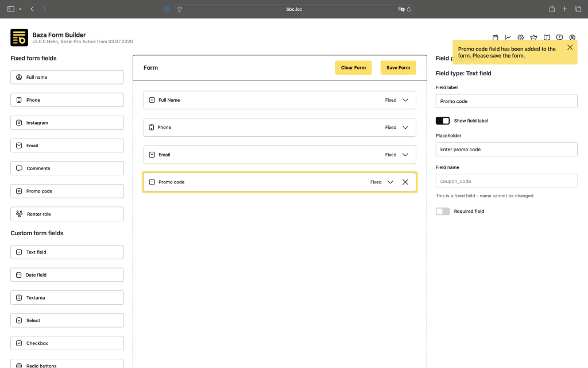Open a new Safari tab

565,9
